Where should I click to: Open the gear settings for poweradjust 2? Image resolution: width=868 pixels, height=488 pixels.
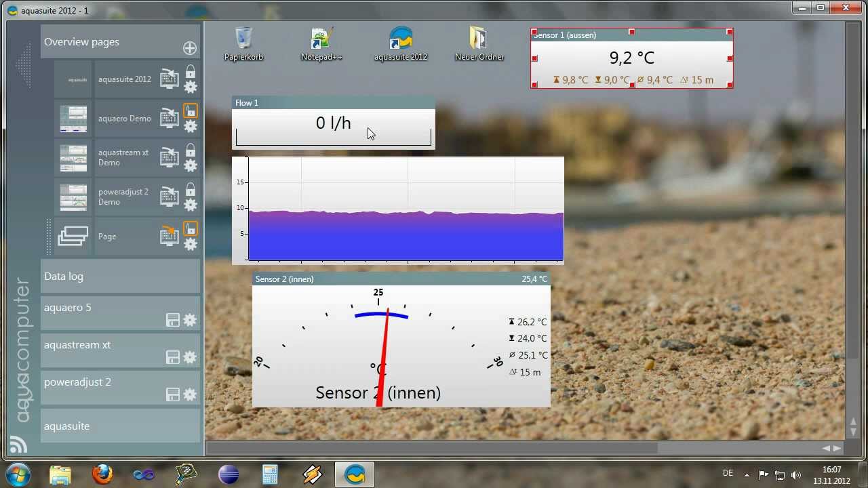190,394
